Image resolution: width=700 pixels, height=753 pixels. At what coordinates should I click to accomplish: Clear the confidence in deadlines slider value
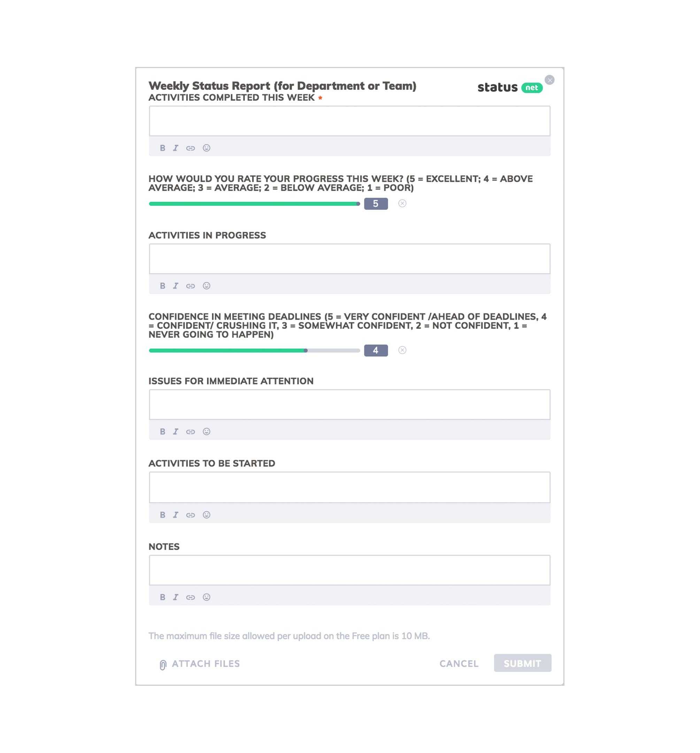403,350
